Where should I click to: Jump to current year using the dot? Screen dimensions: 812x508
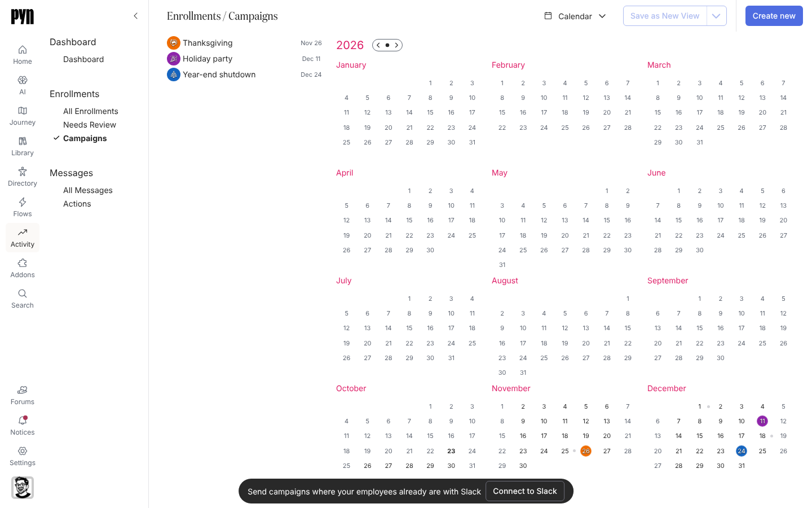point(387,45)
